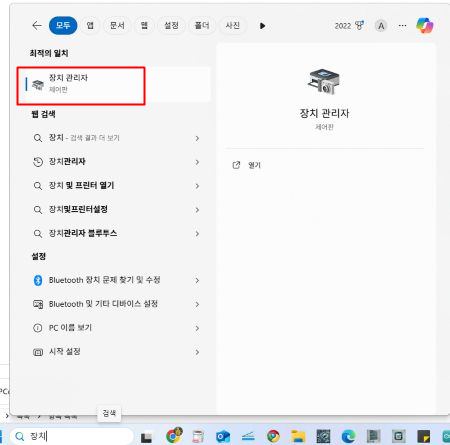Open 'Bluetooth 및 기타 디바이스 설정' setting
The image size is (450, 445).
(x=113, y=304)
